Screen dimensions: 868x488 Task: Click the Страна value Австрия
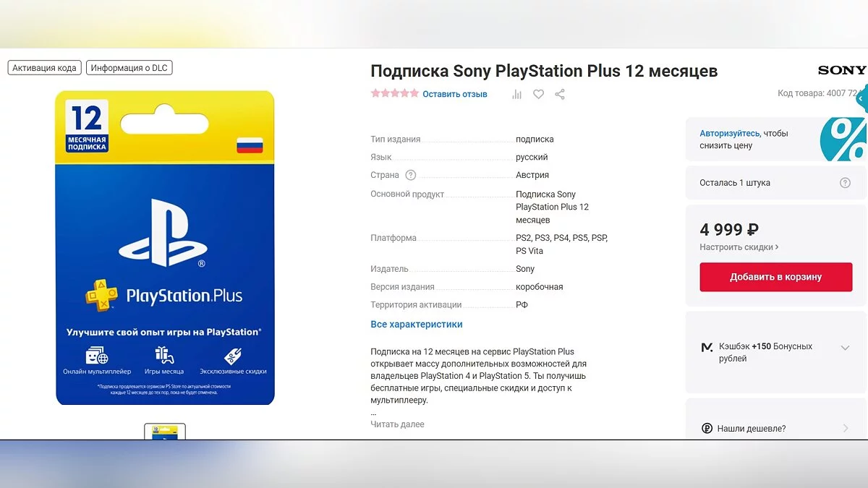pos(532,175)
